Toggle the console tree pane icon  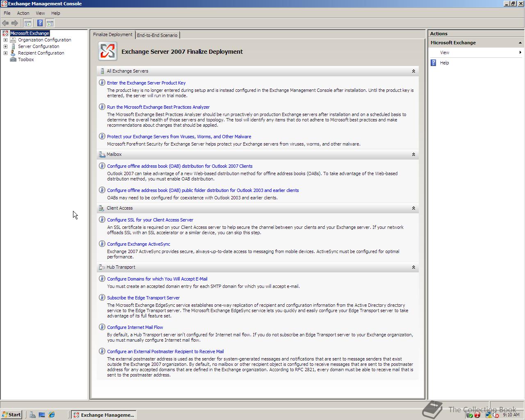(x=28, y=23)
